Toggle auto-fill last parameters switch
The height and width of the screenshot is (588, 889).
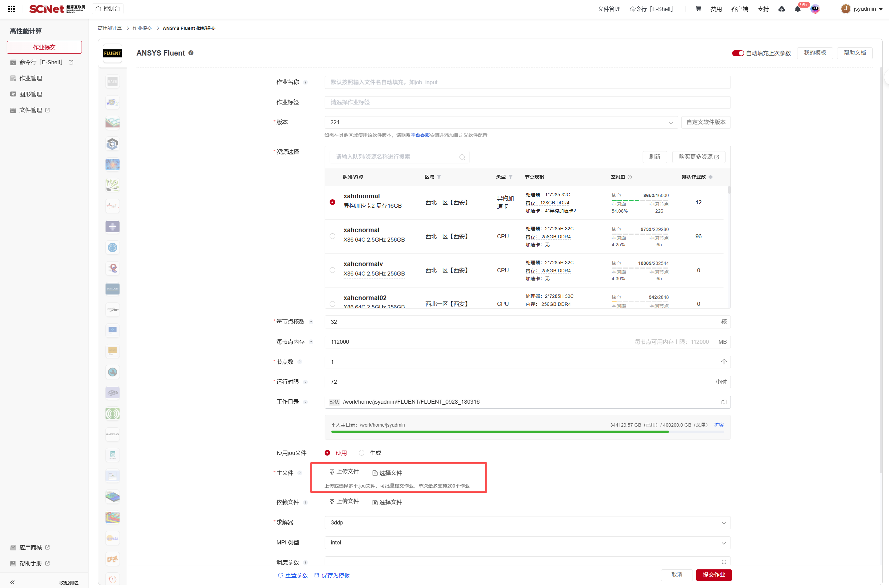tap(738, 53)
